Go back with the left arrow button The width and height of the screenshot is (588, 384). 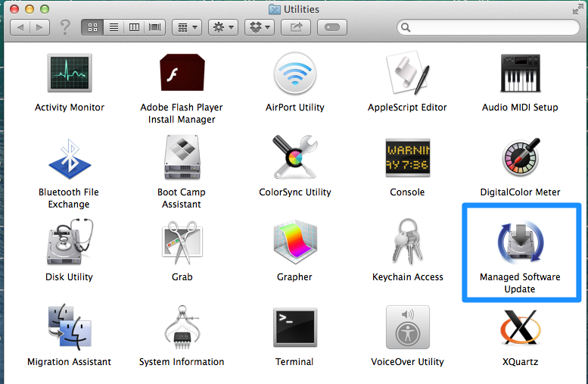(20, 27)
